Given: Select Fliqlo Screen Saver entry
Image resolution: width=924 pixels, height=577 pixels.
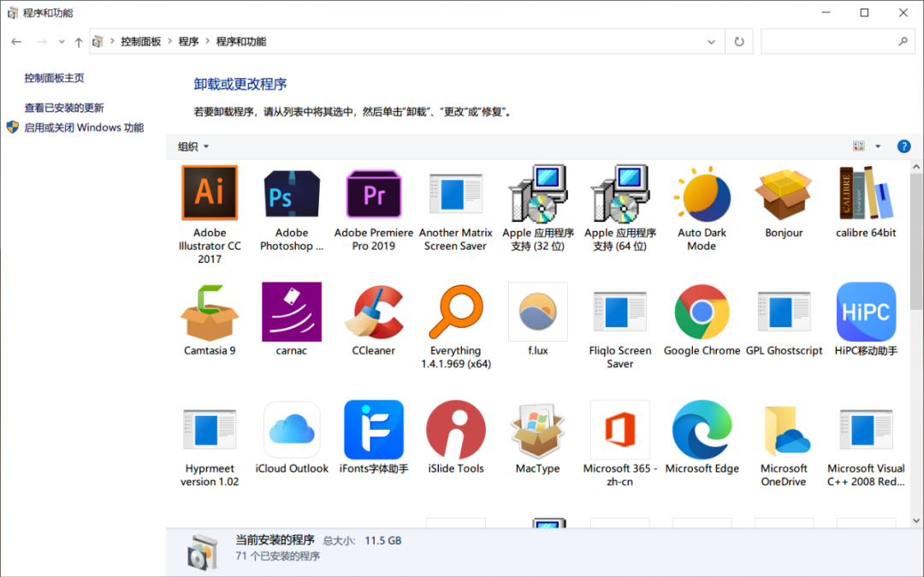Looking at the screenshot, I should 620,330.
